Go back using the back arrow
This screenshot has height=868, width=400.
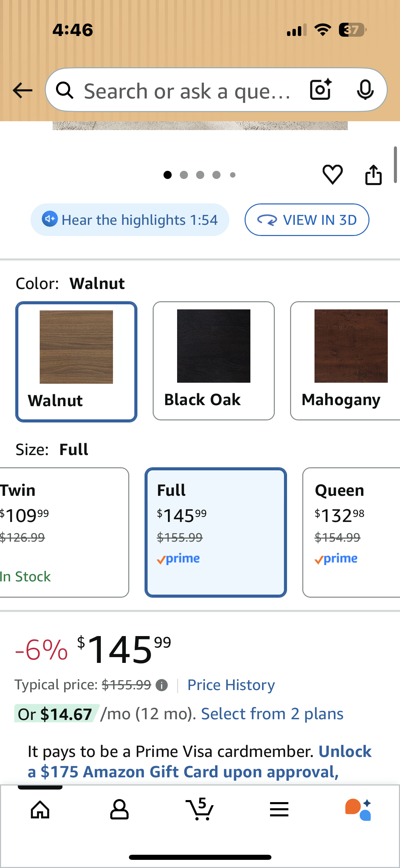(x=22, y=90)
